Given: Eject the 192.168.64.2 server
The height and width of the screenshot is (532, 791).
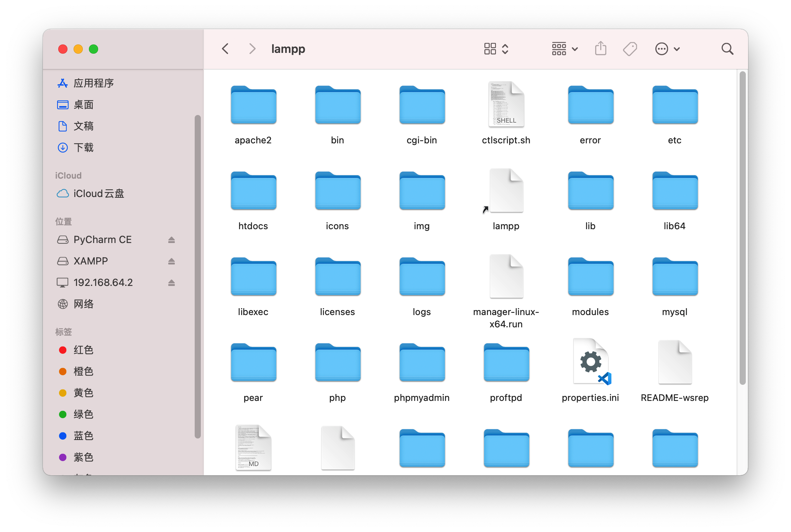Looking at the screenshot, I should tap(171, 282).
